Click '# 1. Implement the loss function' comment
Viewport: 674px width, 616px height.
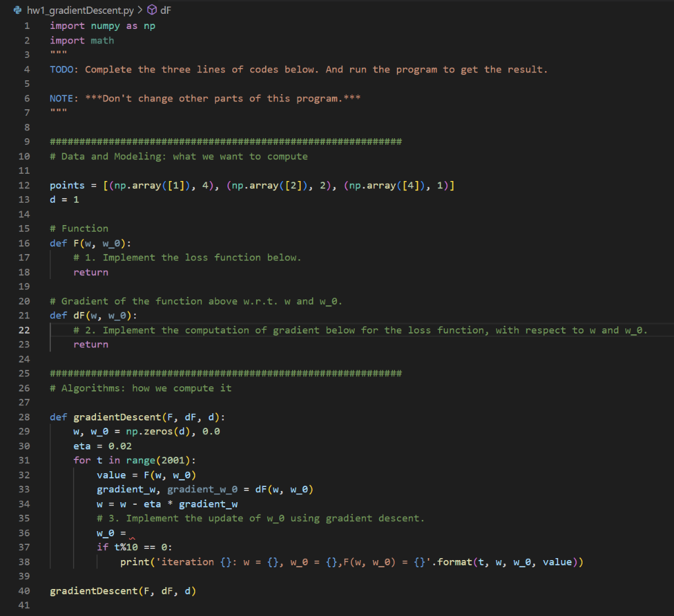pos(188,258)
